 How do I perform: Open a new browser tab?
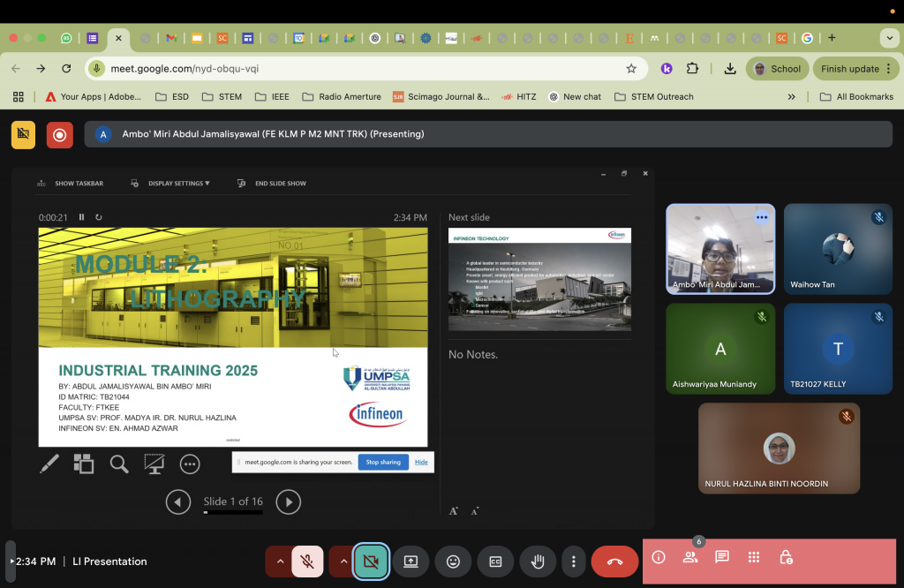click(x=832, y=38)
